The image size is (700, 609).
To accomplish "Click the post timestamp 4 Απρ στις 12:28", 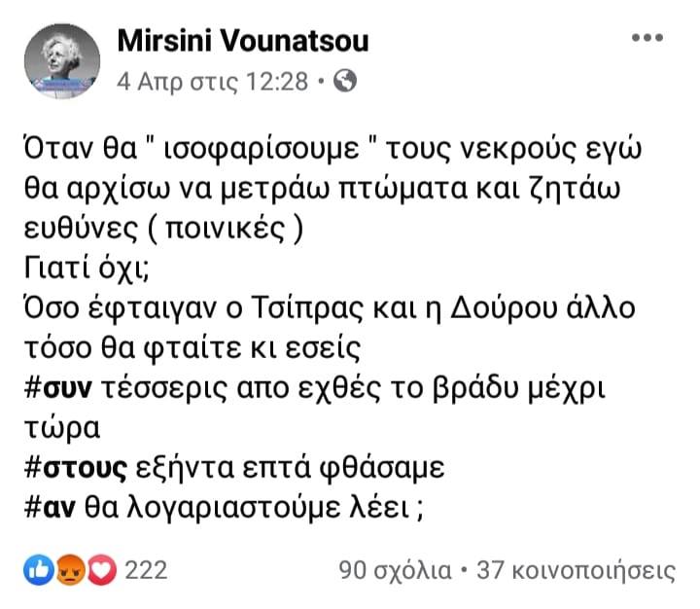I will click(x=213, y=82).
